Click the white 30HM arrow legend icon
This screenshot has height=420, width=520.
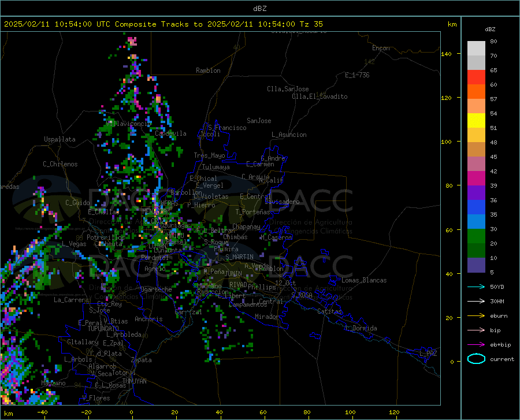pyautogui.click(x=476, y=302)
